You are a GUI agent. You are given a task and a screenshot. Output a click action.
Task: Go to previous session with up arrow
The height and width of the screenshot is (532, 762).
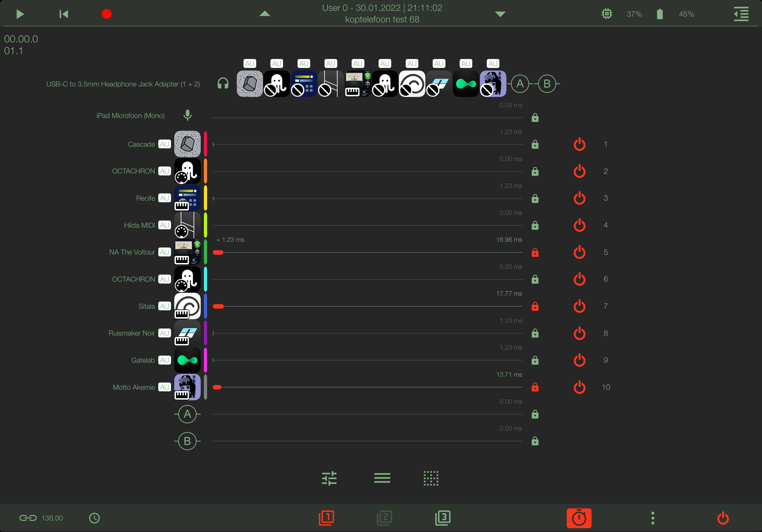265,14
